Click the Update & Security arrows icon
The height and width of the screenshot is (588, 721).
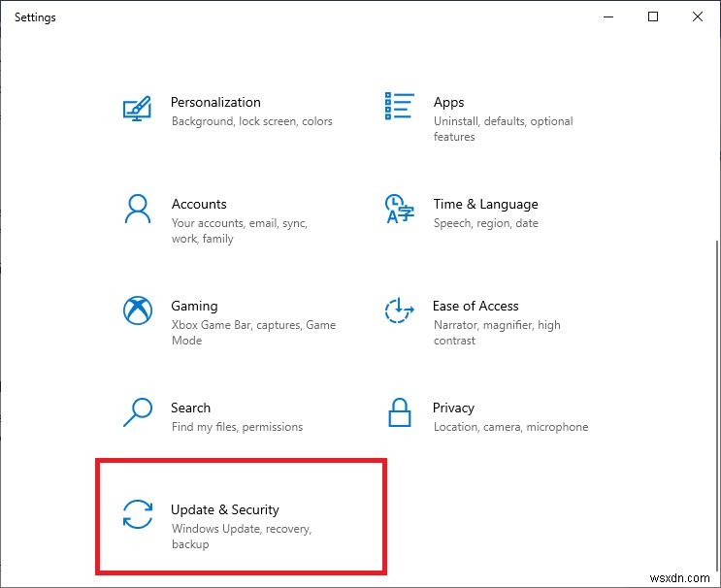[138, 514]
